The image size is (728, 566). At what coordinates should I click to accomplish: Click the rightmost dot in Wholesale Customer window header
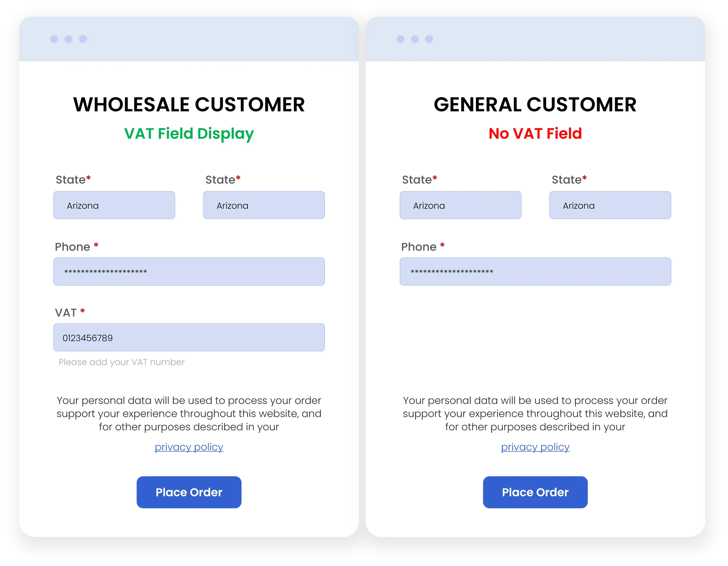coord(83,39)
